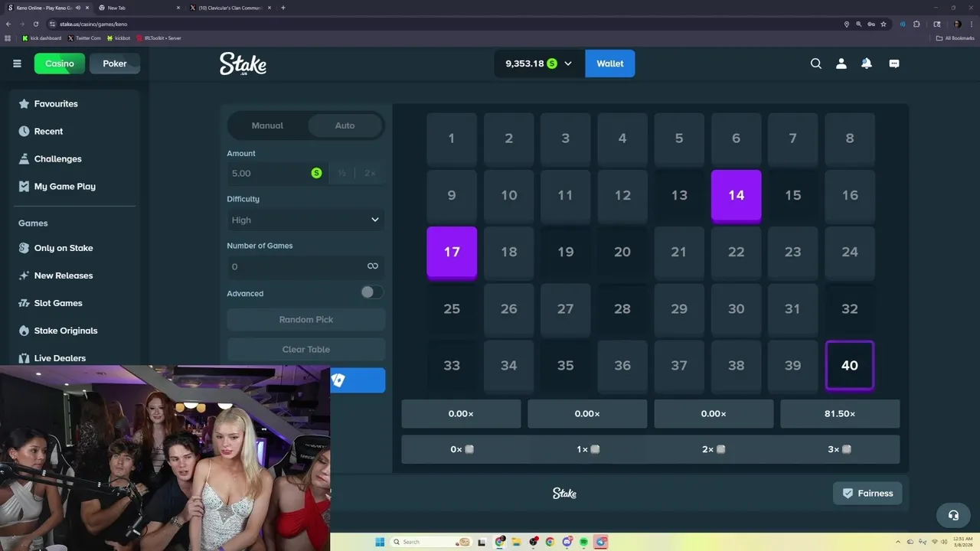
Task: Double the bet with the 2× button
Action: click(x=371, y=173)
